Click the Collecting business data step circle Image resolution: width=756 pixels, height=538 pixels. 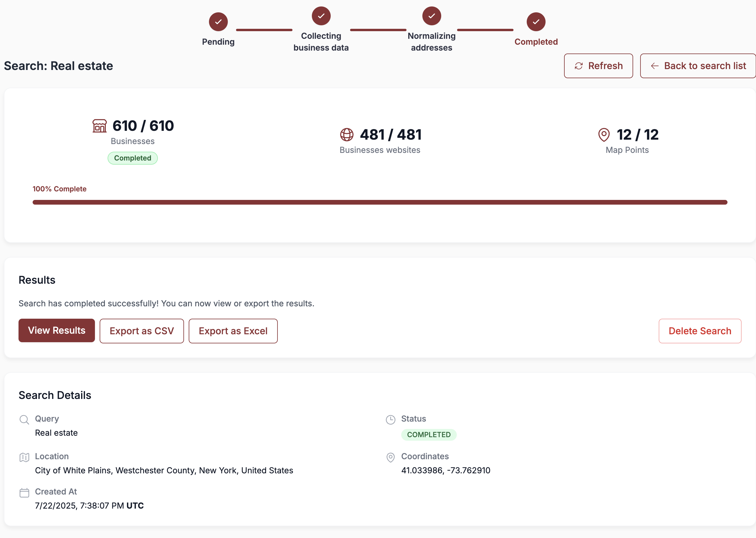pyautogui.click(x=321, y=16)
